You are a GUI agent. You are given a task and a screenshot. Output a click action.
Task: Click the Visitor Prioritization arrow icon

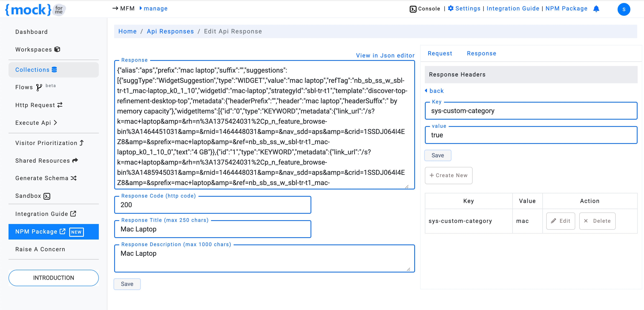point(82,143)
